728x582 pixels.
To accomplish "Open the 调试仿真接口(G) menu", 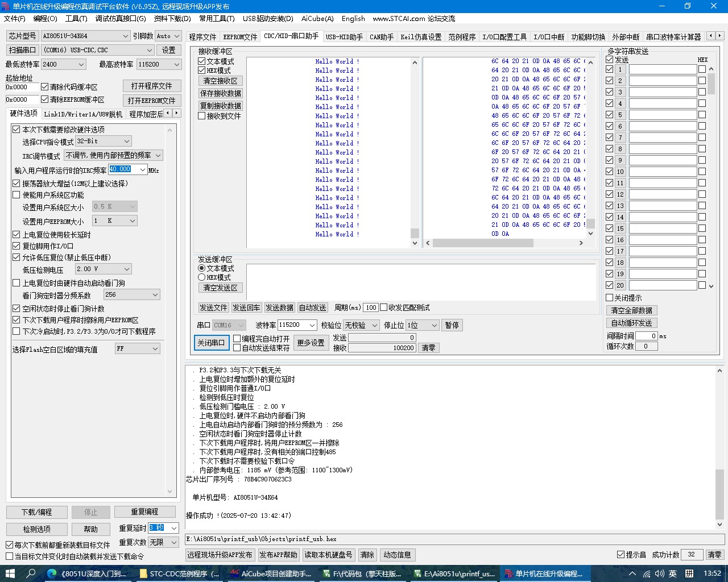I will coord(121,19).
